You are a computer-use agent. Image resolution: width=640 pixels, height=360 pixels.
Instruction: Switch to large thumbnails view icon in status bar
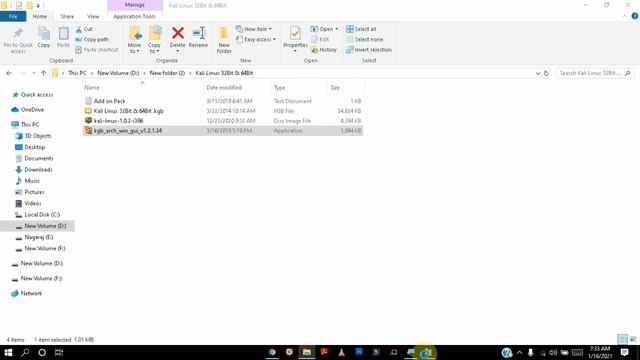633,339
